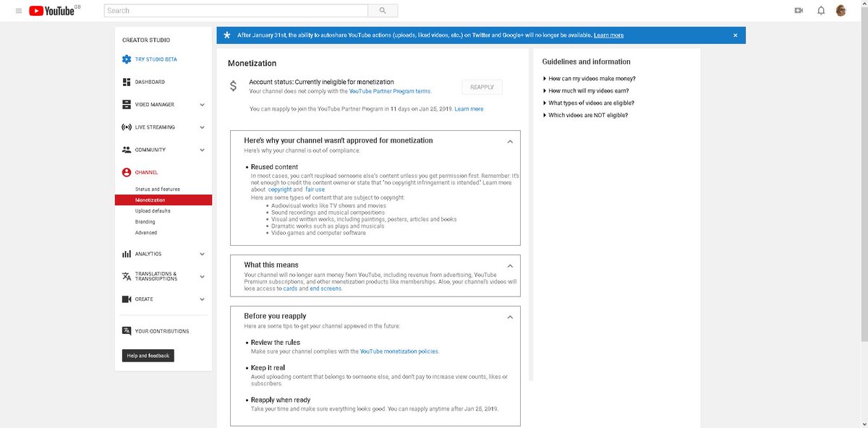Click the Community people icon

pos(127,150)
